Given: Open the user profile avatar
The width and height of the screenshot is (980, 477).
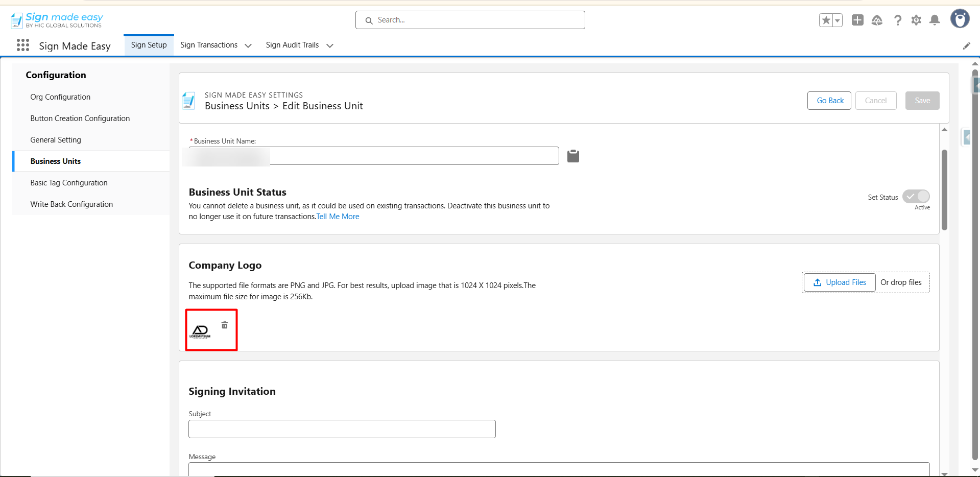Looking at the screenshot, I should pyautogui.click(x=960, y=19).
